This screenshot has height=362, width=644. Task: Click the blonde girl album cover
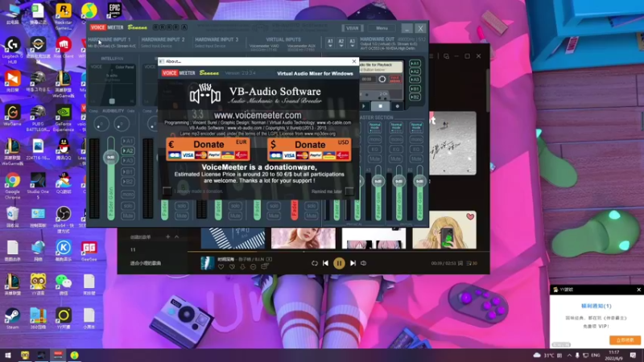coord(444,230)
